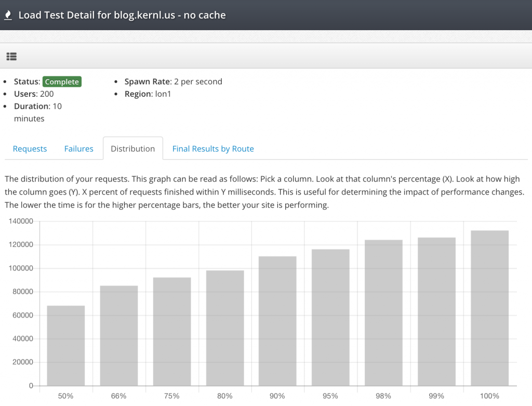This screenshot has width=532, height=406.
Task: Select the 95% distribution bar
Action: (x=330, y=318)
